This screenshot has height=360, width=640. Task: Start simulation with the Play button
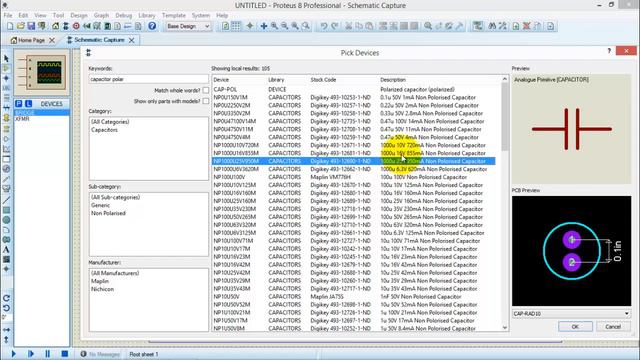pyautogui.click(x=13, y=354)
